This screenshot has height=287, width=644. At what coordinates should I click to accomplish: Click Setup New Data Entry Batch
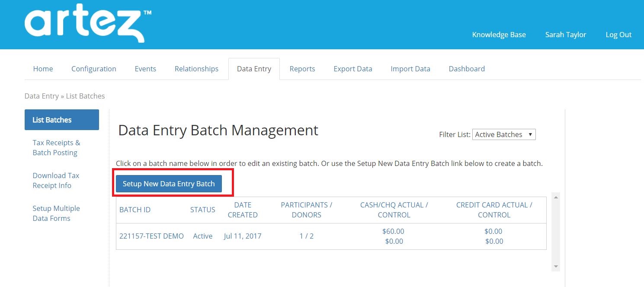[x=168, y=183]
